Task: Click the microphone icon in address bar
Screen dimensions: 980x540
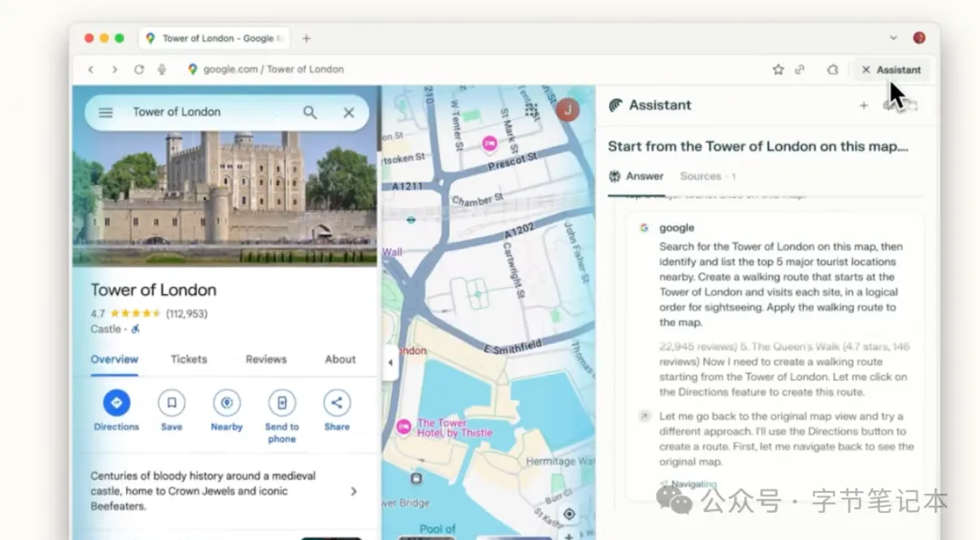Action: coord(162,69)
